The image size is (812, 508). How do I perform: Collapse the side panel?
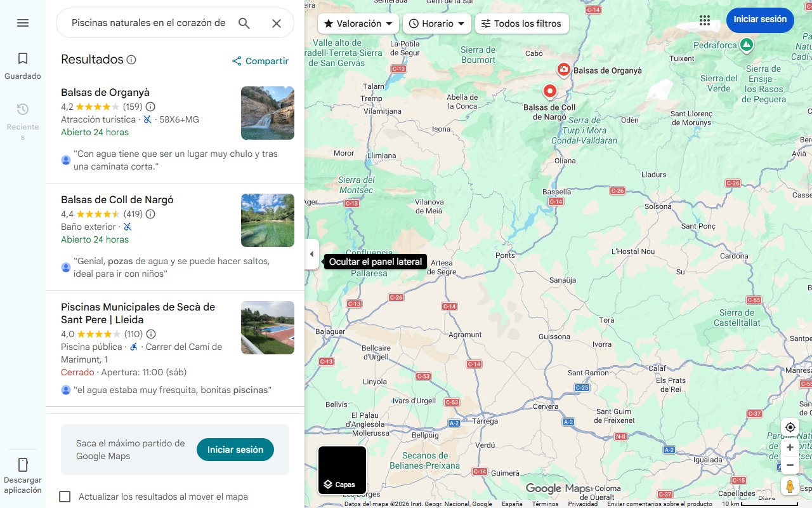pyautogui.click(x=311, y=253)
